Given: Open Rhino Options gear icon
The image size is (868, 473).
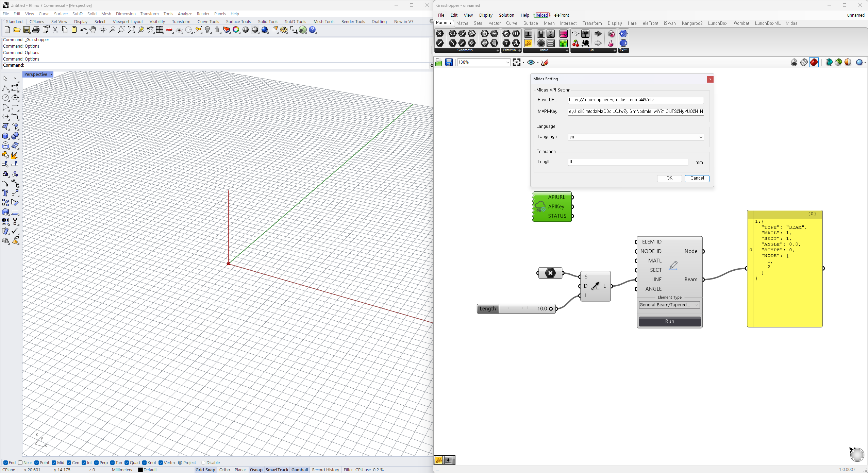Looking at the screenshot, I should coord(284,30).
